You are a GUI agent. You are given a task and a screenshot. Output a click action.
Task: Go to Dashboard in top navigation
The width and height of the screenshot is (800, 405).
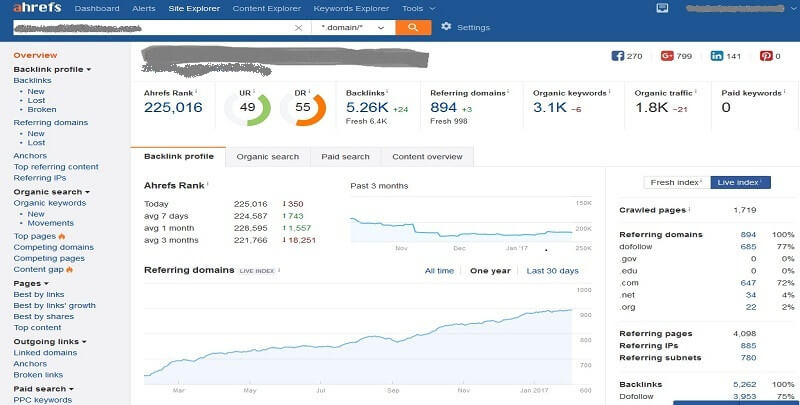(x=97, y=9)
